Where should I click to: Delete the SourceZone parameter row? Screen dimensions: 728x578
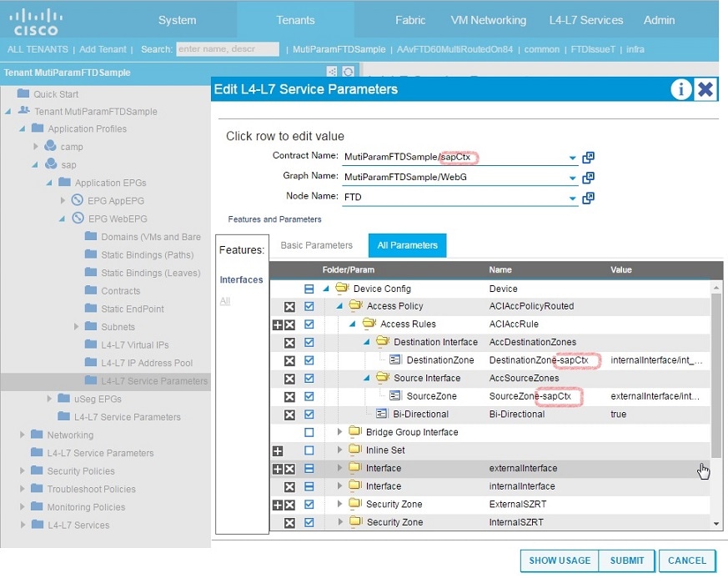click(x=289, y=397)
